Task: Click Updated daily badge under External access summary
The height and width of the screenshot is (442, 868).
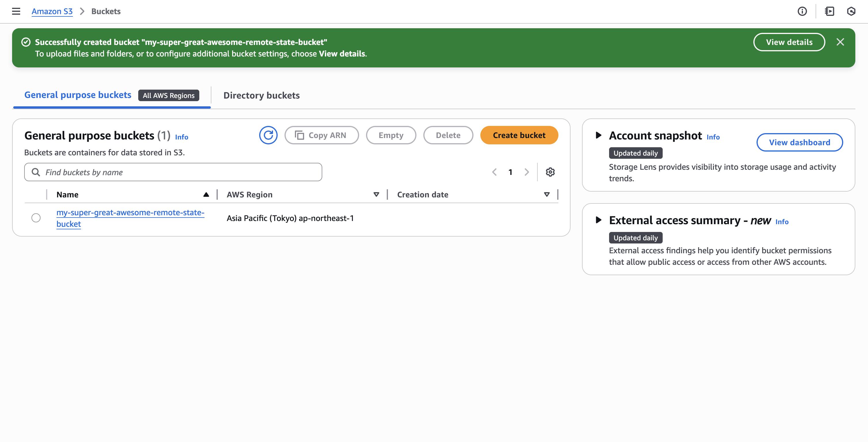Action: point(636,238)
